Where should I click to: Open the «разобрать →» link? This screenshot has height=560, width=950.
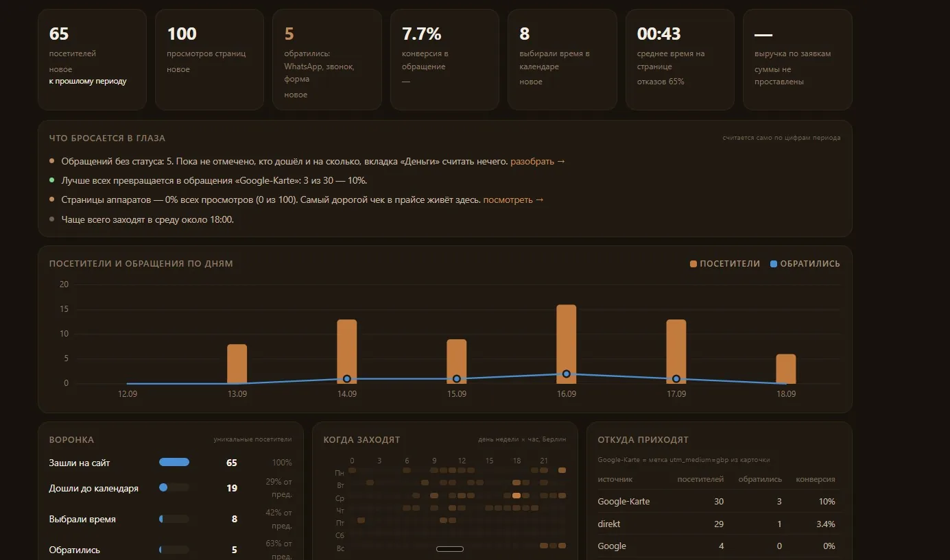point(538,161)
